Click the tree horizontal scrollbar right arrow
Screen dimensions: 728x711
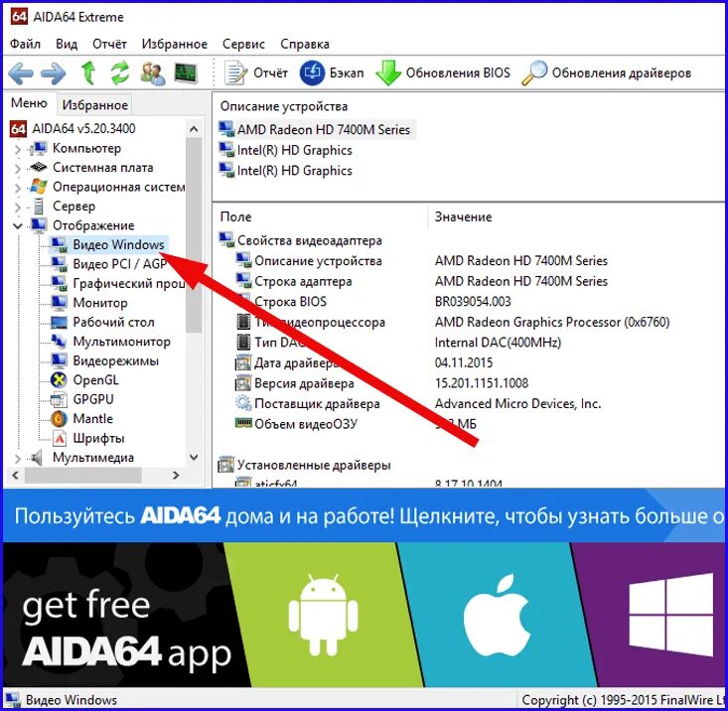coord(176,476)
